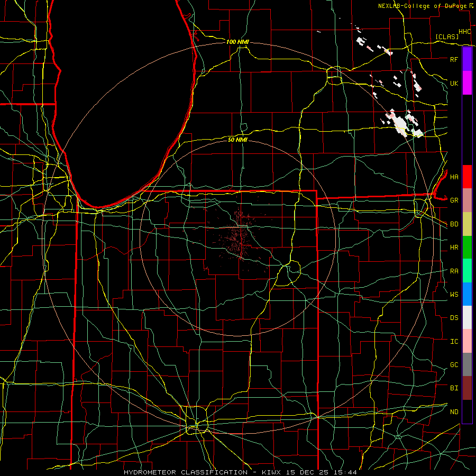
Task: Click the blue WS legend swatch
Action: 467,294
